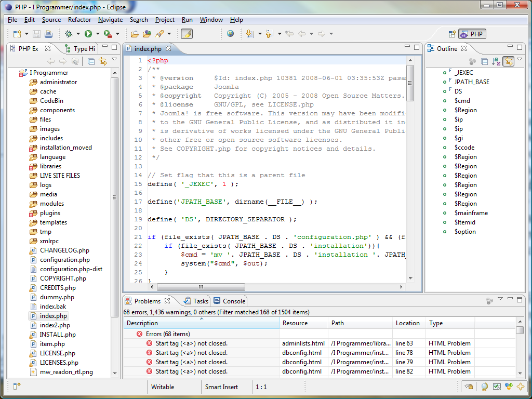Click the PHP Explorer vertical scrollbar thumb
Image resolution: width=532 pixels, height=399 pixels.
point(115,197)
